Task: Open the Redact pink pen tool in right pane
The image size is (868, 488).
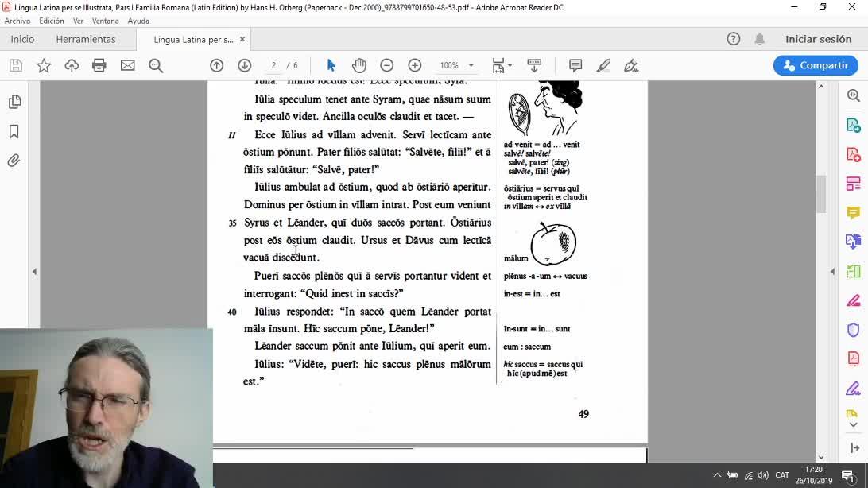Action: pyautogui.click(x=854, y=300)
